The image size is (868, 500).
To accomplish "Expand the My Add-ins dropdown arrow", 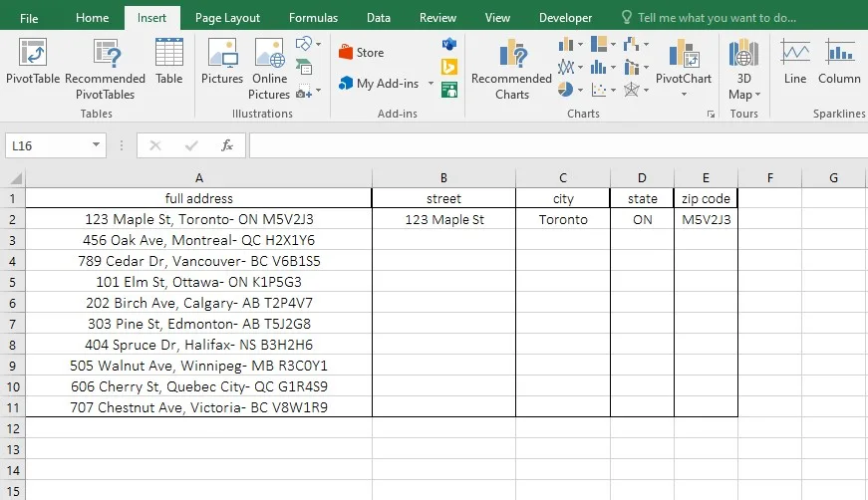I will pos(431,84).
